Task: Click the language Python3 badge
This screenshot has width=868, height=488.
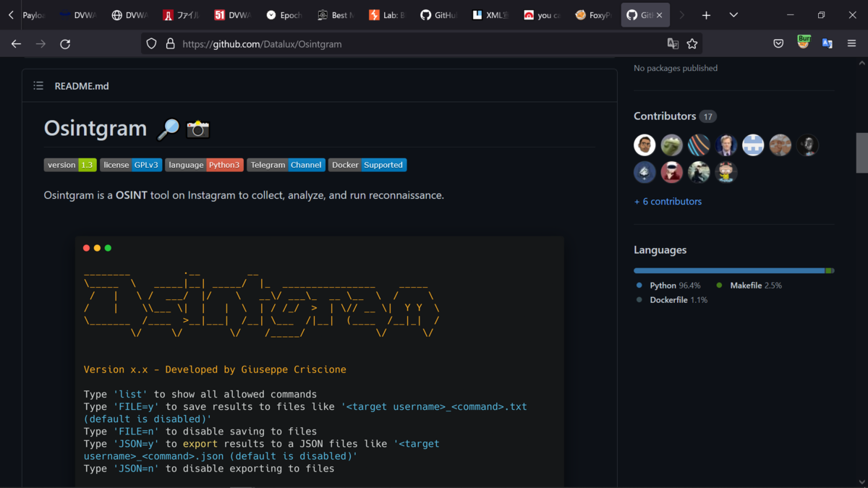Action: 204,165
